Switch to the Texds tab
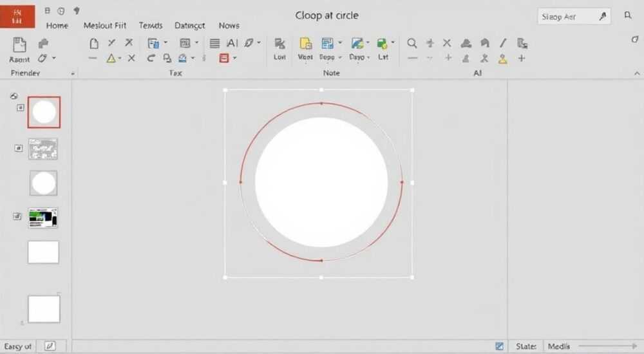Image resolution: width=644 pixels, height=354 pixels. 150,26
